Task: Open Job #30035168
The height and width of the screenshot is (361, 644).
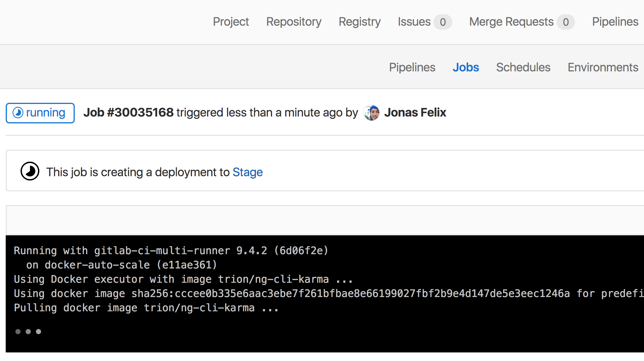Action: point(128,112)
